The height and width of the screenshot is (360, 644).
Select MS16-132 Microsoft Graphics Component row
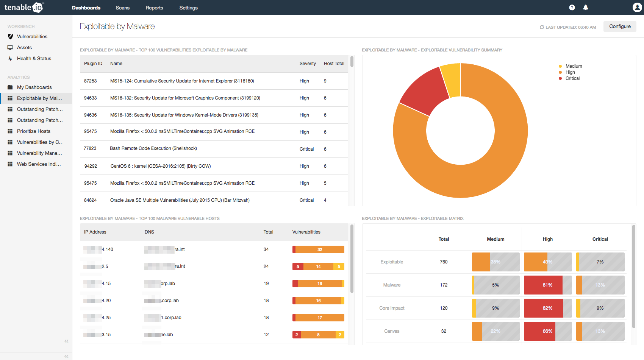pyautogui.click(x=214, y=98)
